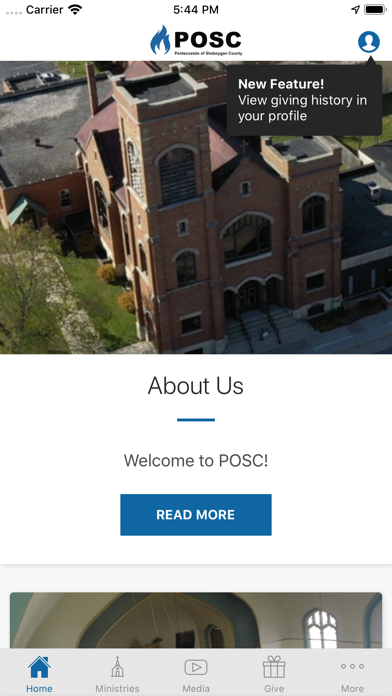
Task: Tap the About Us heading
Action: click(196, 385)
